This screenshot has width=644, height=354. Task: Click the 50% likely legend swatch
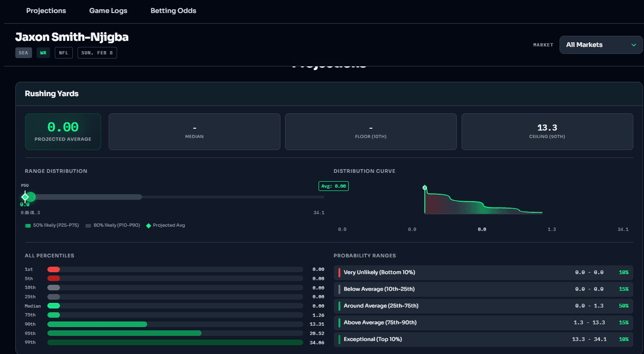pyautogui.click(x=28, y=225)
